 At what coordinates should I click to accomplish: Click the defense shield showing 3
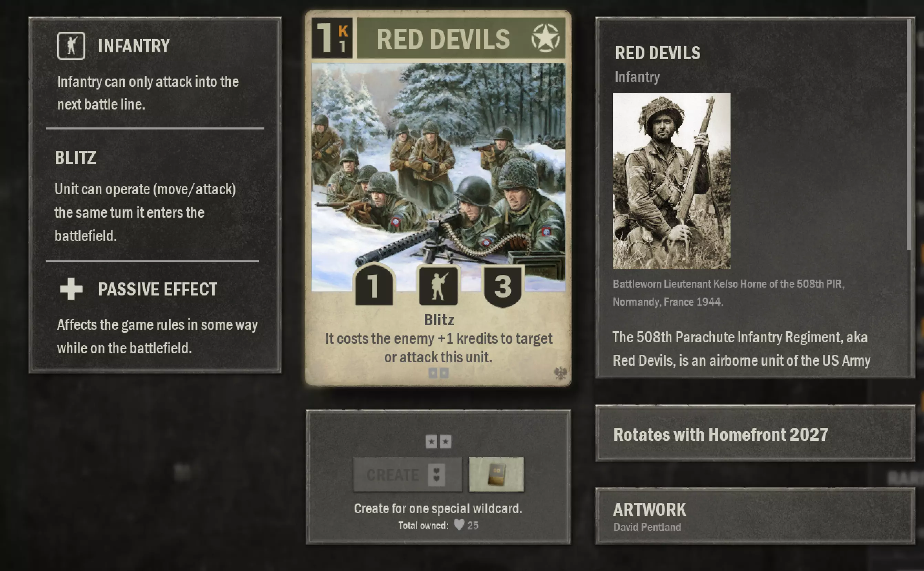click(x=503, y=286)
